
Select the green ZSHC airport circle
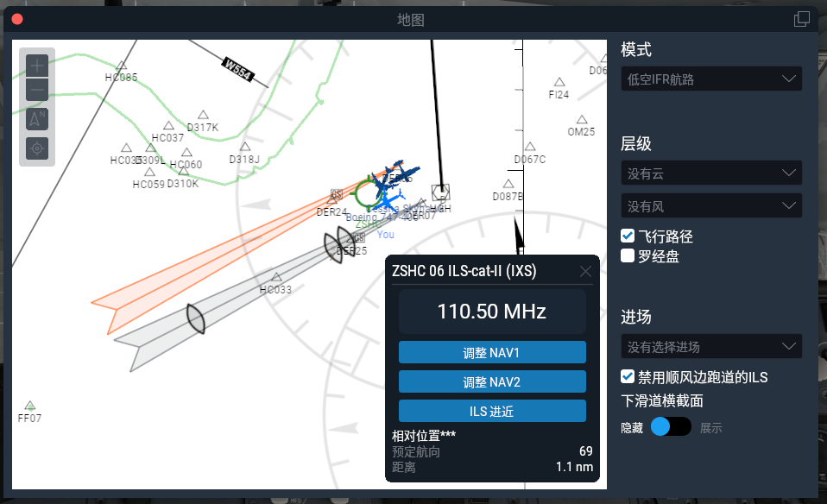coord(368,193)
